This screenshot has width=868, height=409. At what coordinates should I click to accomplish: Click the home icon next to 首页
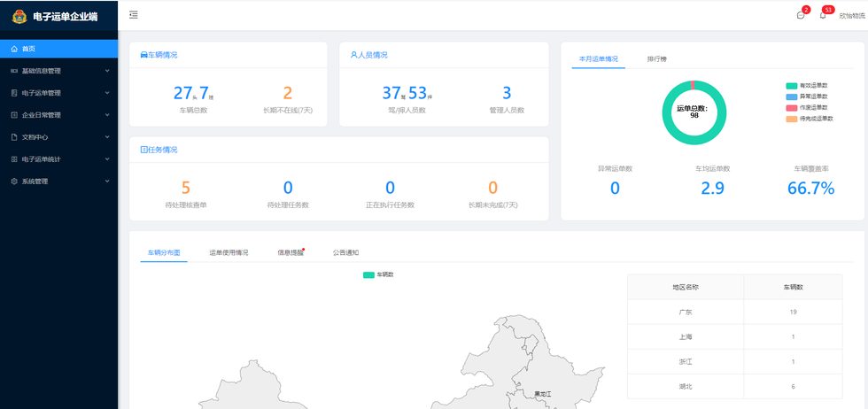[x=14, y=49]
